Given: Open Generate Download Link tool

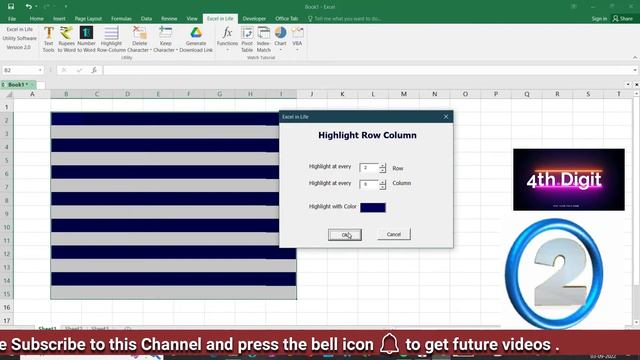Looking at the screenshot, I should 196,39.
